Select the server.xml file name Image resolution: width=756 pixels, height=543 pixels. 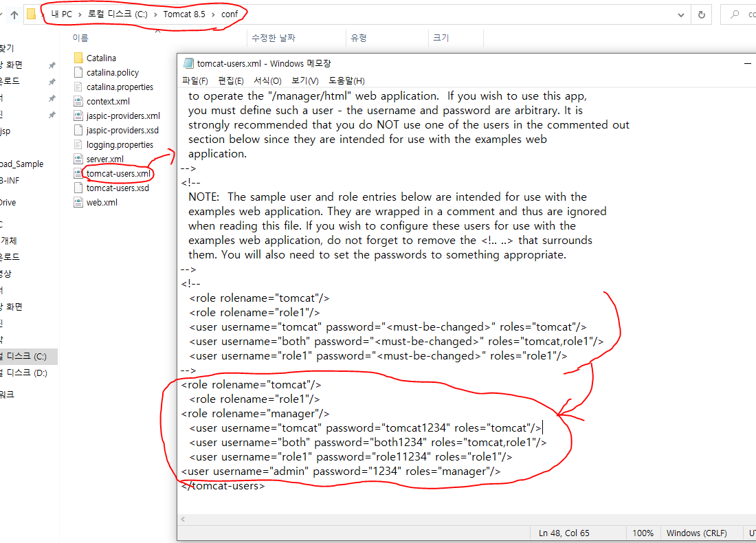105,159
